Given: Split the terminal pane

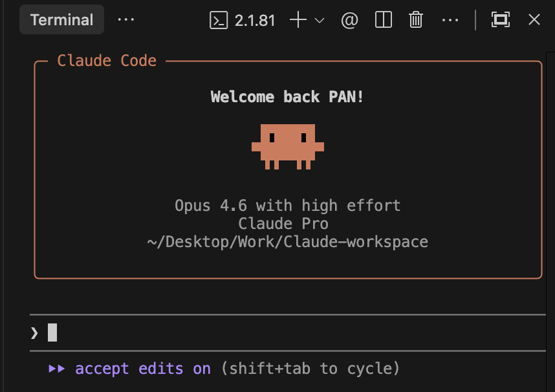Looking at the screenshot, I should [x=384, y=20].
